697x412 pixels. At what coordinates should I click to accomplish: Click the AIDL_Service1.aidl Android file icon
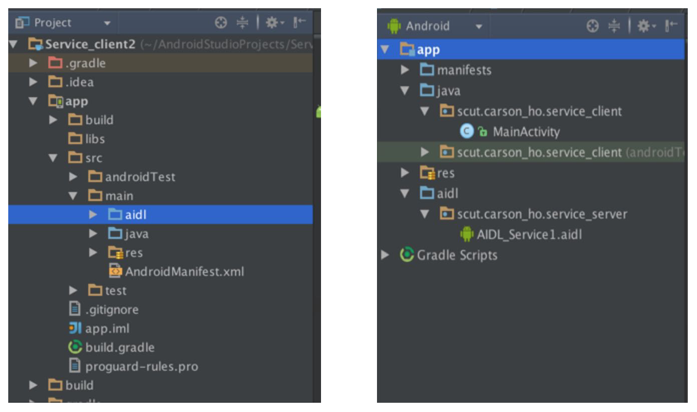[x=466, y=235]
